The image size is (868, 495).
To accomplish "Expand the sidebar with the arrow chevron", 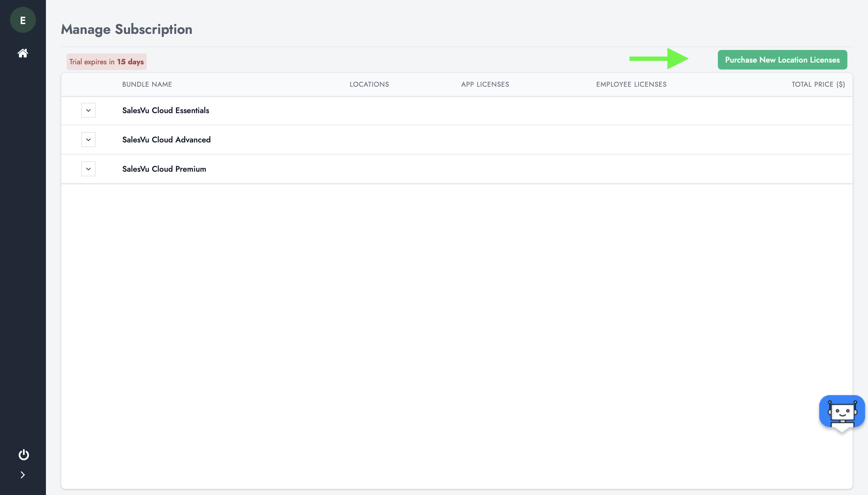I will 23,475.
